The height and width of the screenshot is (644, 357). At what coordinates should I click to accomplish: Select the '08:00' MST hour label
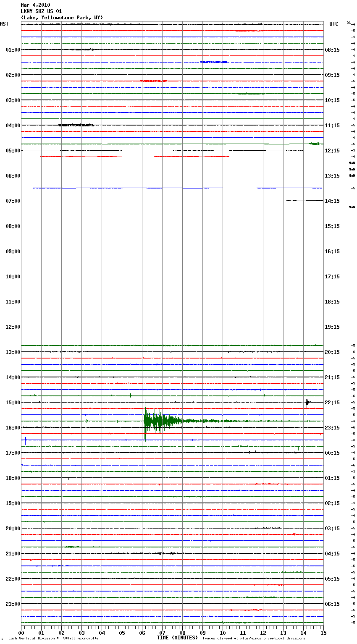pyautogui.click(x=13, y=226)
